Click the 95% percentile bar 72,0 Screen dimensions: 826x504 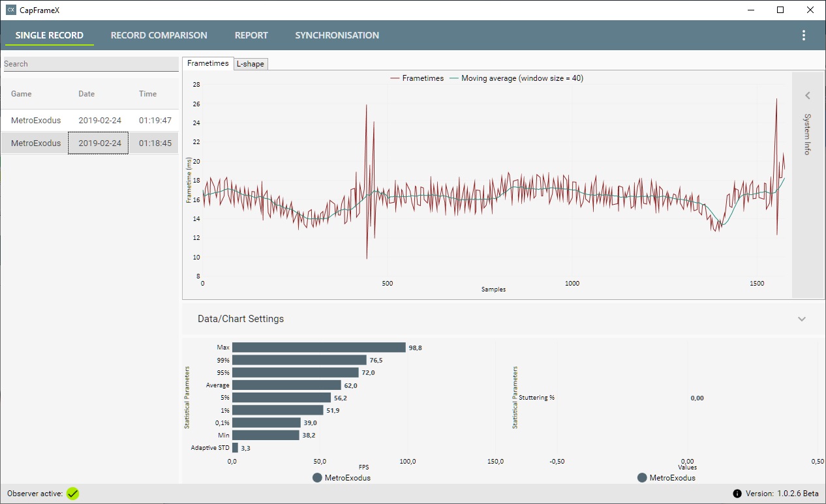(296, 372)
